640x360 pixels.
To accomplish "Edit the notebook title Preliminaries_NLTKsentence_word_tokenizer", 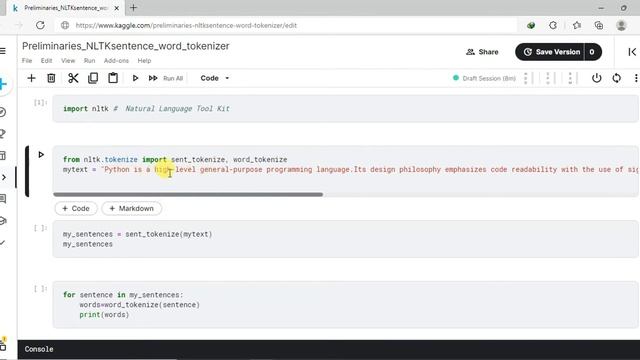I will [x=126, y=46].
